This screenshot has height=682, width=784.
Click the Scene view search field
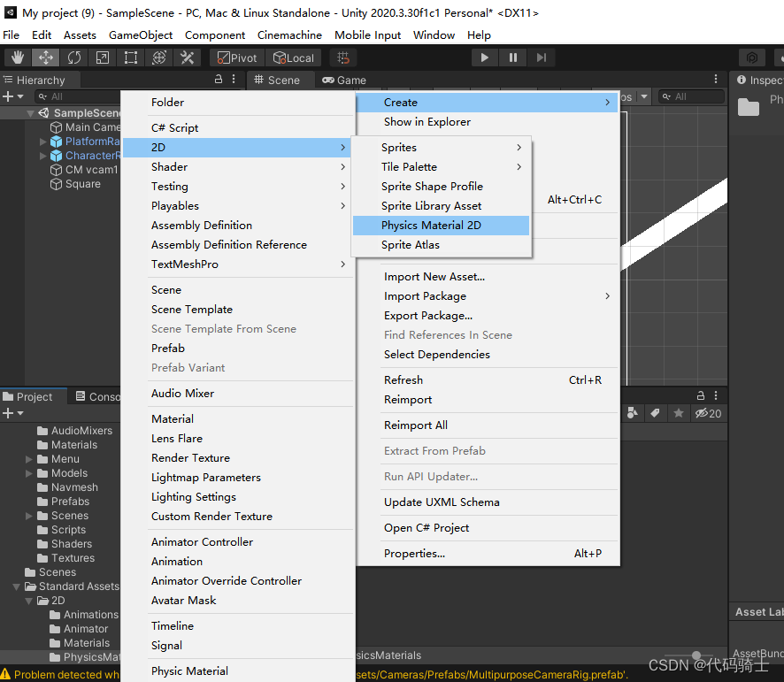691,96
